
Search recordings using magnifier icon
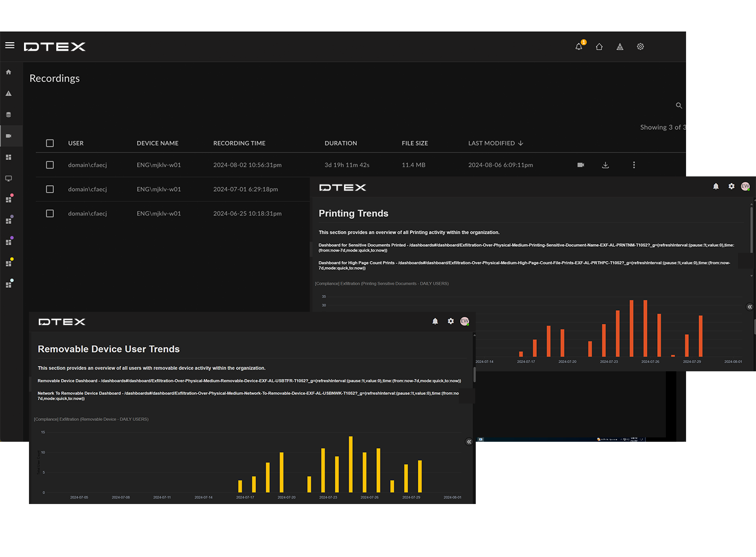679,105
